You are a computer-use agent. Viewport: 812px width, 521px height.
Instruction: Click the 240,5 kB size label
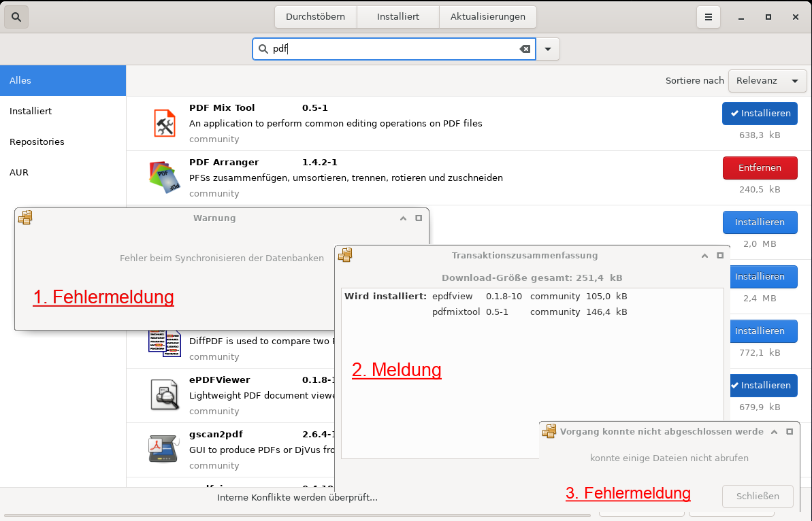pos(760,189)
